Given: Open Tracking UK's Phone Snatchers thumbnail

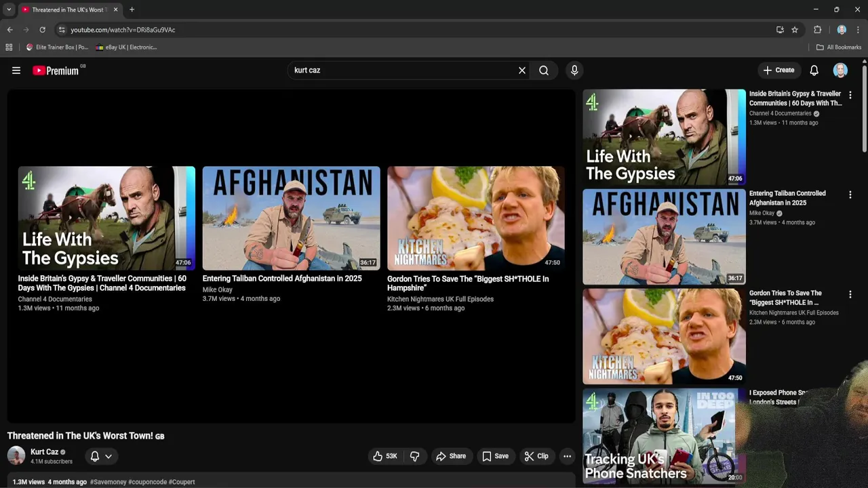Looking at the screenshot, I should [664, 436].
